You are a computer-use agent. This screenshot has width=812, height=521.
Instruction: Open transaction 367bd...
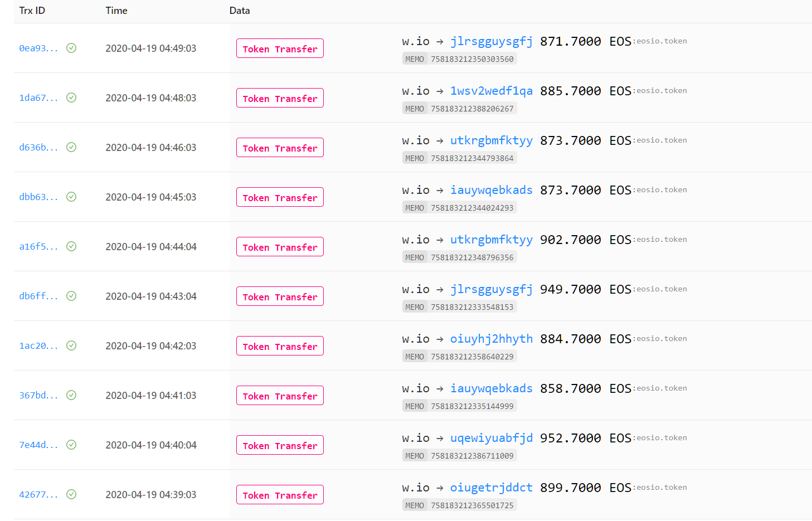(38, 396)
